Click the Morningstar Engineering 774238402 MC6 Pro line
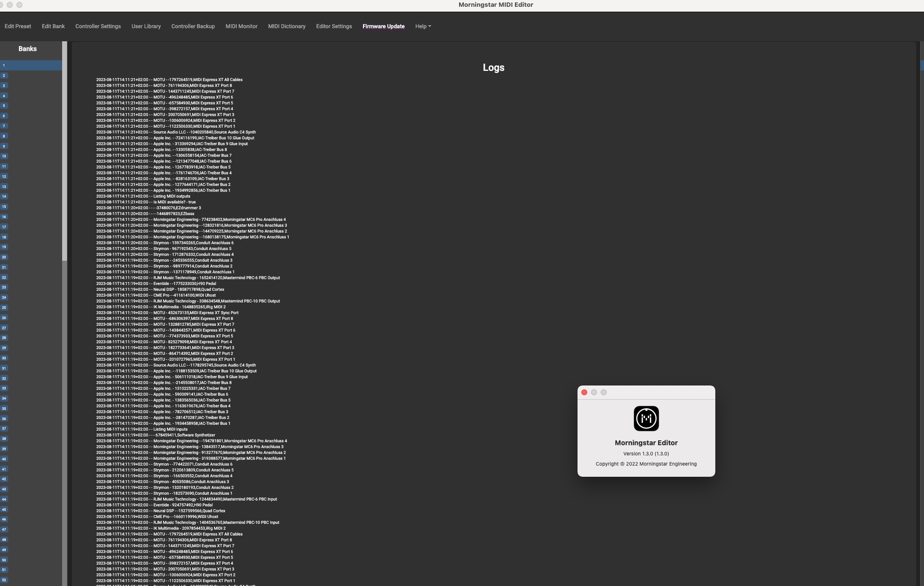 click(x=191, y=219)
